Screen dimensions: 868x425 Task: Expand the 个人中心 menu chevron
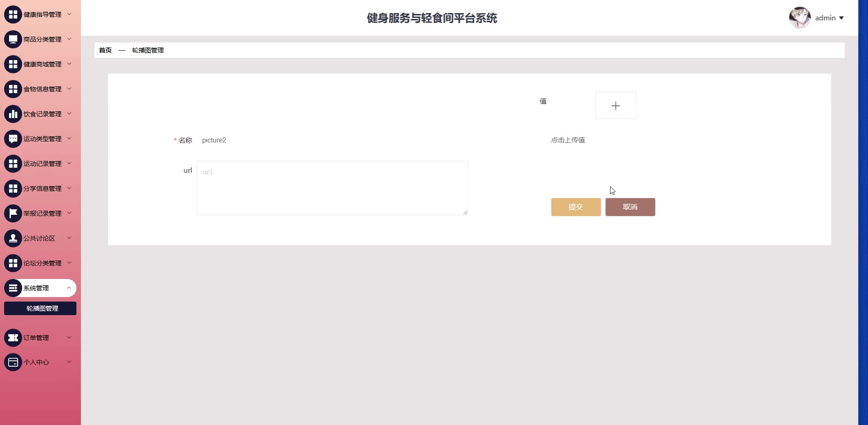click(69, 362)
